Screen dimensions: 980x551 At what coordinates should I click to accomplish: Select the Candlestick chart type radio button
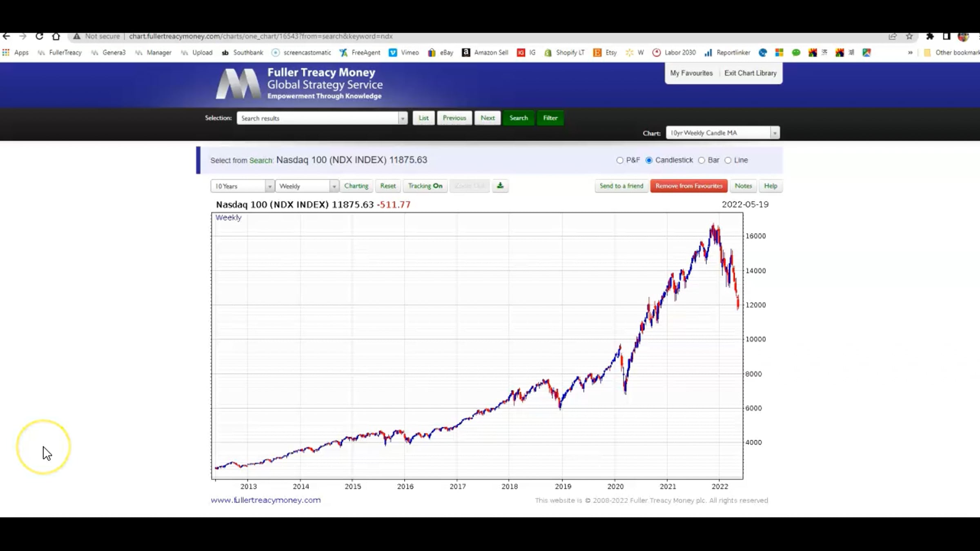[649, 160]
